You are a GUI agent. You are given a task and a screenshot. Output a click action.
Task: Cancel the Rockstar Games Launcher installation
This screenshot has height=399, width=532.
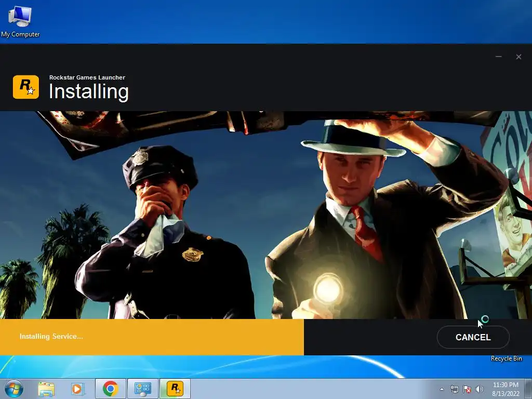[473, 337]
